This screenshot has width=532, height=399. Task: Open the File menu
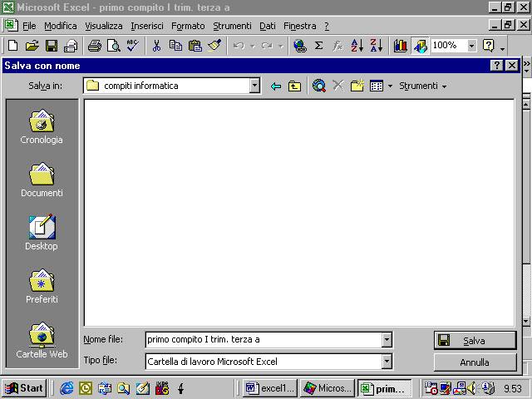tap(29, 26)
